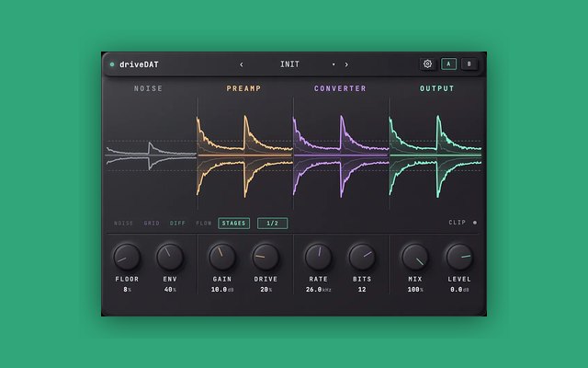Click the MIX value 100%
588x368 pixels.
415,290
